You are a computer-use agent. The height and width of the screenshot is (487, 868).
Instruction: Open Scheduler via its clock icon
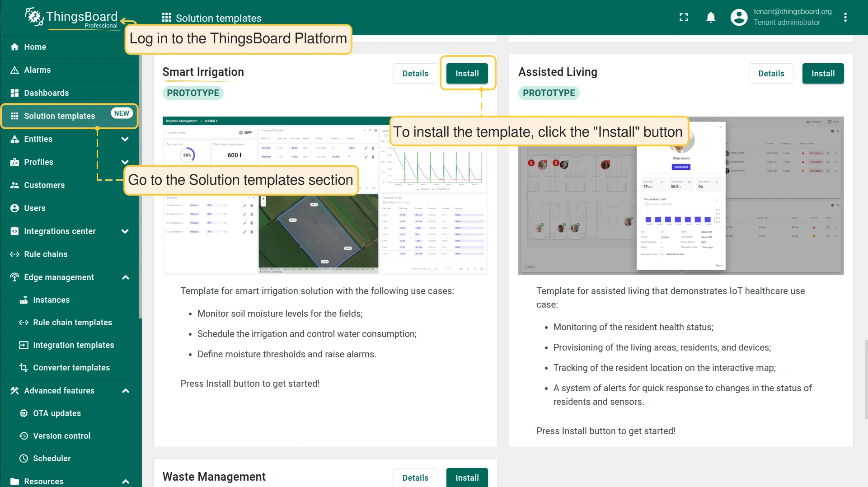[23, 458]
